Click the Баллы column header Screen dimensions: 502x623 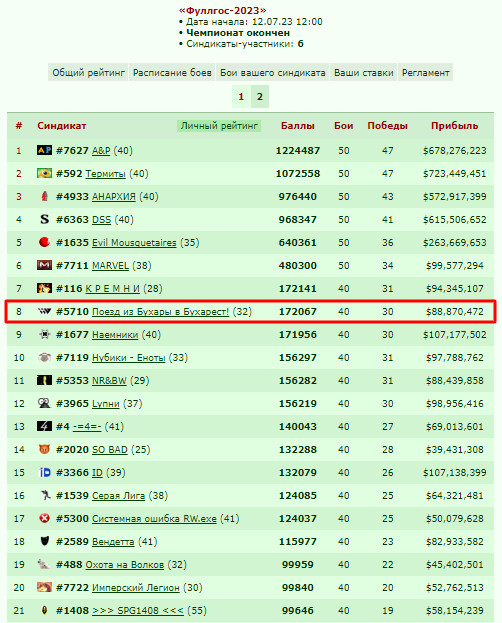pyautogui.click(x=298, y=126)
